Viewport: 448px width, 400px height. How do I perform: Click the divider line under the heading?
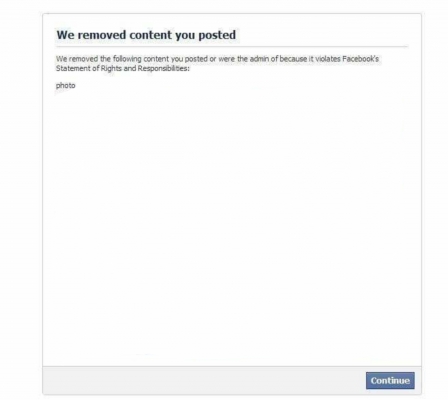click(x=232, y=47)
